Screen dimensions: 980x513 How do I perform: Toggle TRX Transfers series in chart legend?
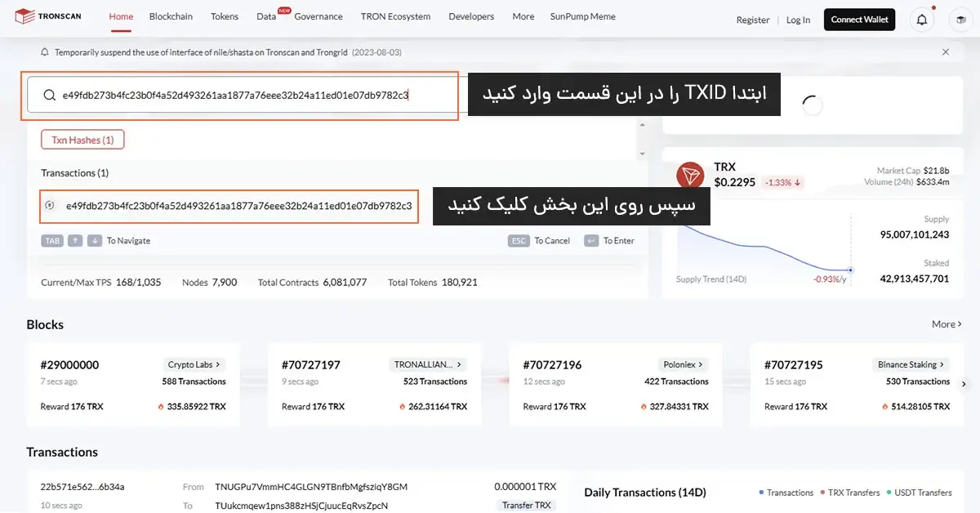click(x=850, y=493)
